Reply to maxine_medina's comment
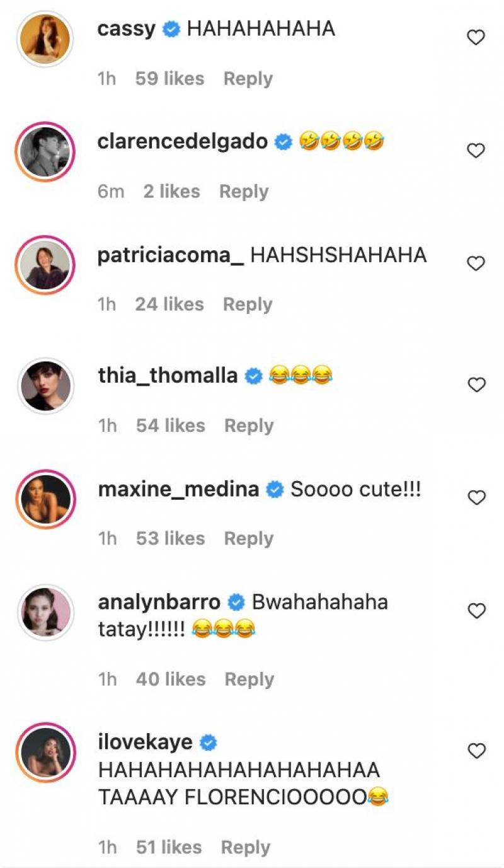Viewport: 504px width, 868px height. pos(249,538)
